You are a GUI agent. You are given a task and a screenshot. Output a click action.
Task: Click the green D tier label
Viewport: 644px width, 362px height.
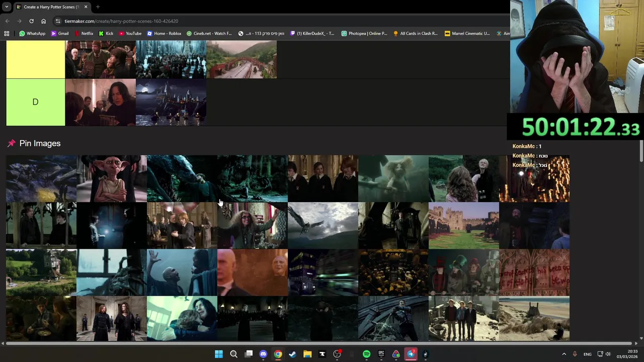coord(35,102)
